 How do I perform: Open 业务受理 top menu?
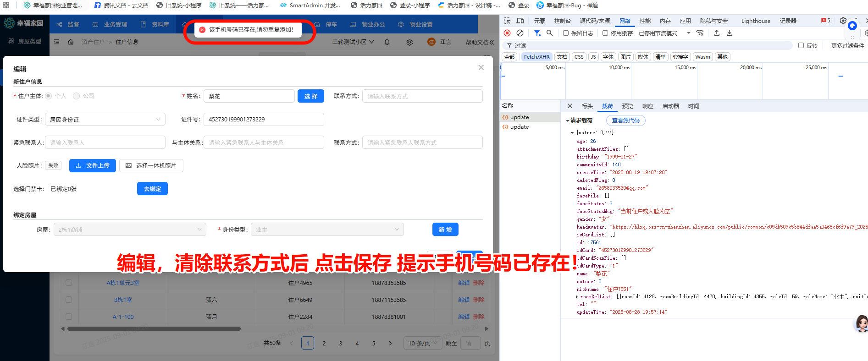click(110, 24)
